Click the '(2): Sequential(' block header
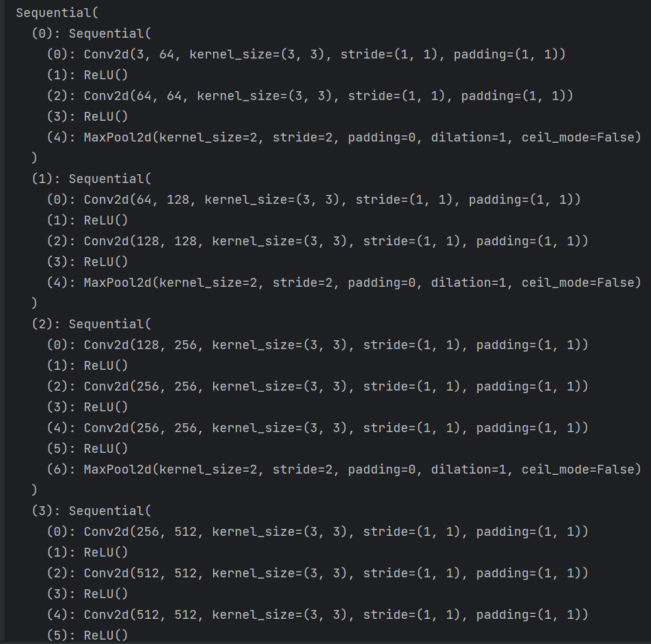651x644 pixels. point(91,325)
